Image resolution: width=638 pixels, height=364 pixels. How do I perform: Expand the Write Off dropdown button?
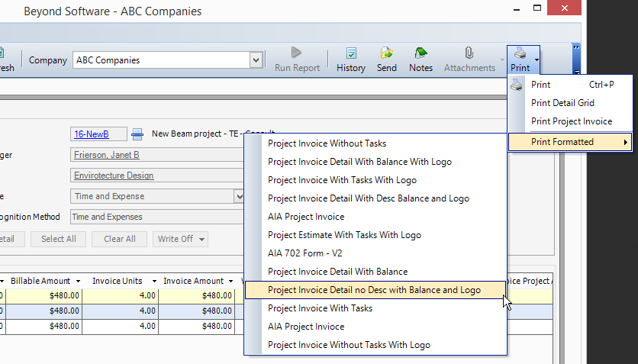click(201, 239)
